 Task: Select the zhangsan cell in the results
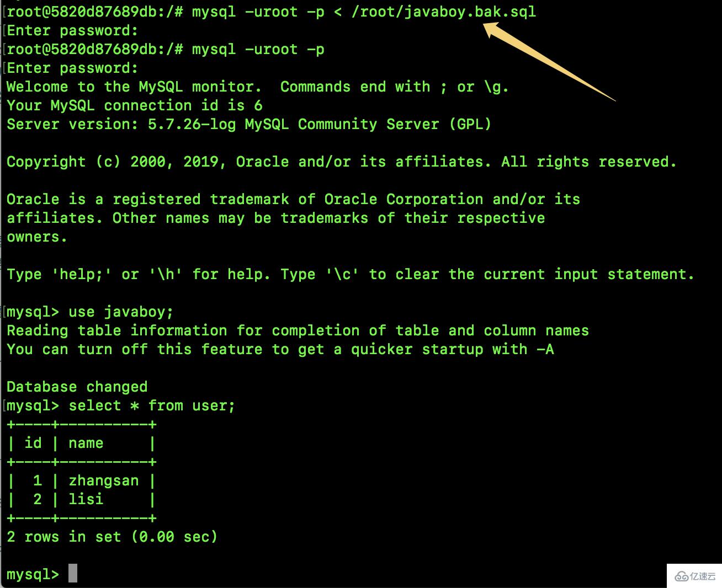pyautogui.click(x=103, y=480)
